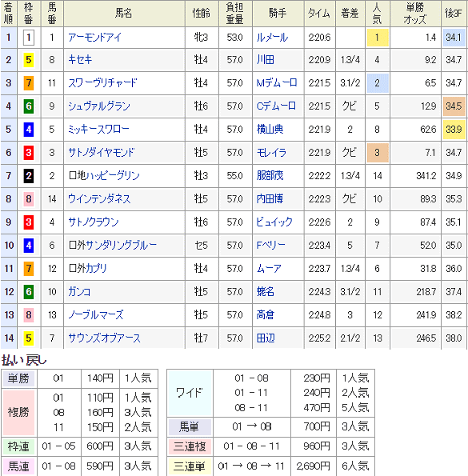
Task: Open jockey link 服部茂
Action: pyautogui.click(x=270, y=175)
